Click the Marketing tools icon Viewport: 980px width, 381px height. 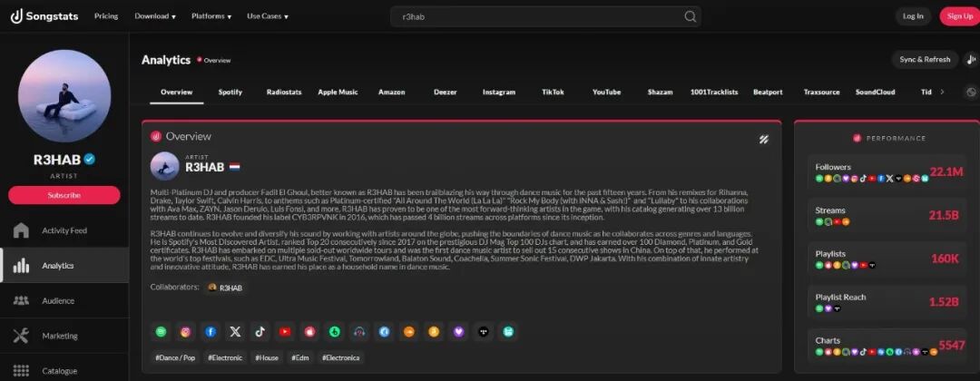coord(21,336)
